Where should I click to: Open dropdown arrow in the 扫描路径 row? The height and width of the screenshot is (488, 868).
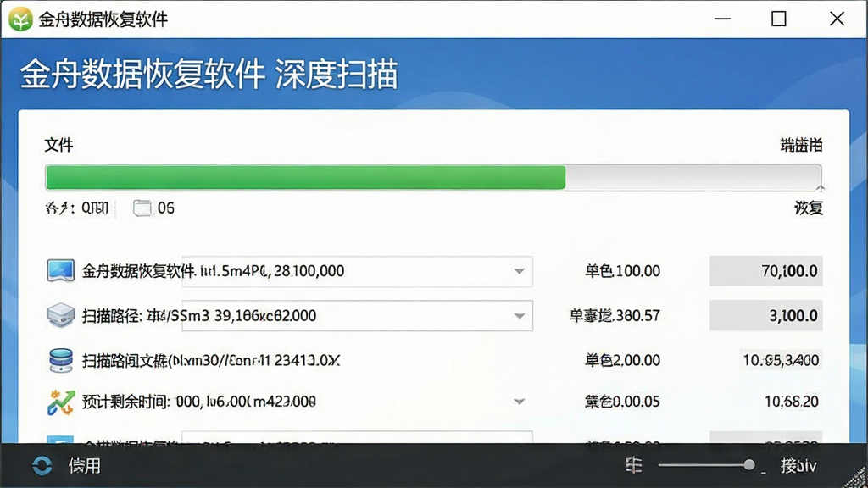tap(519, 316)
